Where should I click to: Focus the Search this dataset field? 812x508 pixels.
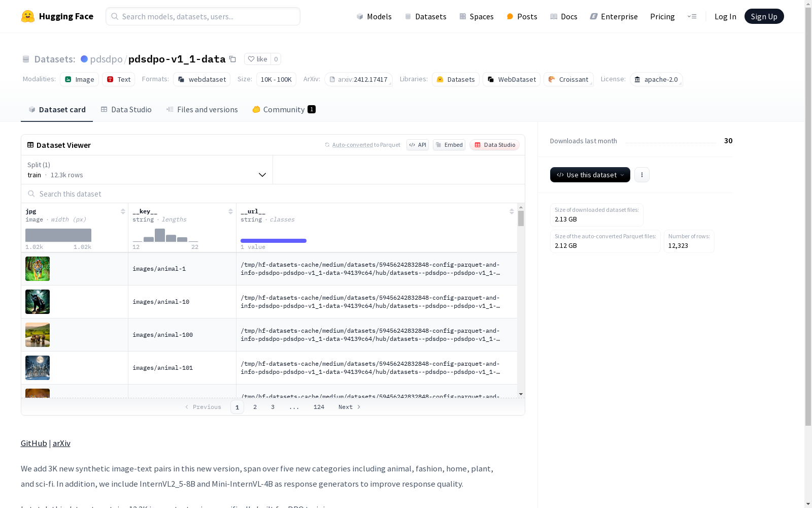tap(273, 194)
